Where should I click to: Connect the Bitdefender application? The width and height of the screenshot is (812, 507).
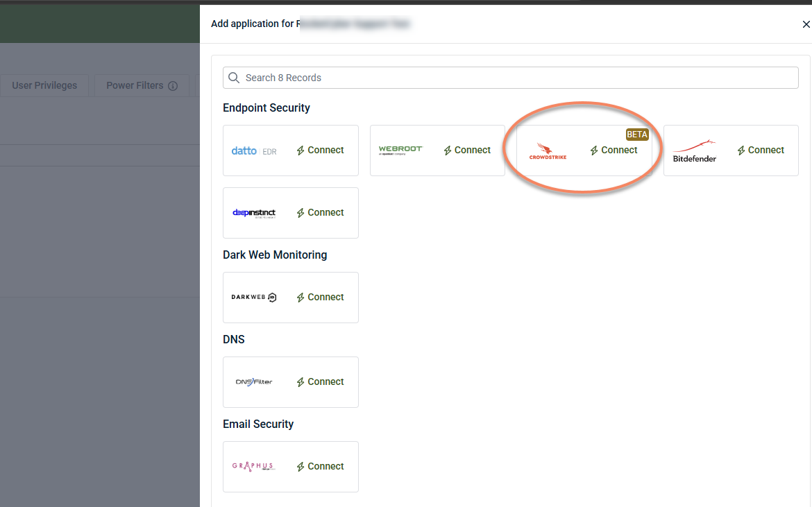(760, 150)
